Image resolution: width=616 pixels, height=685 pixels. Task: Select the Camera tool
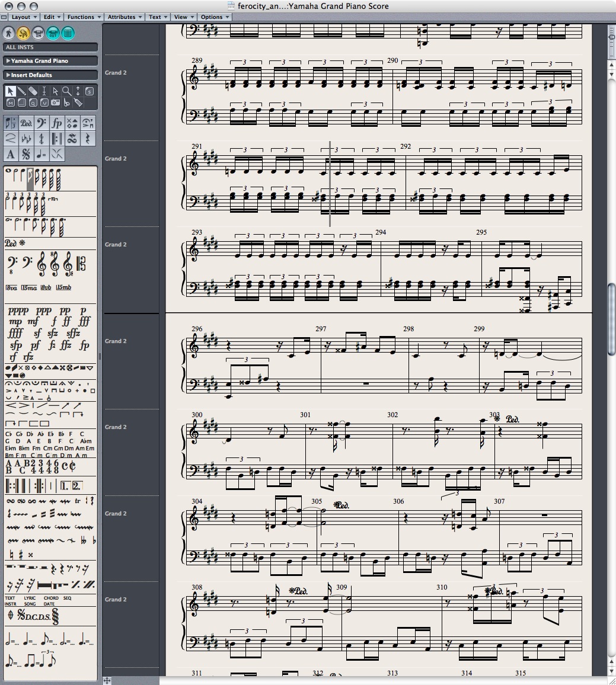56,103
